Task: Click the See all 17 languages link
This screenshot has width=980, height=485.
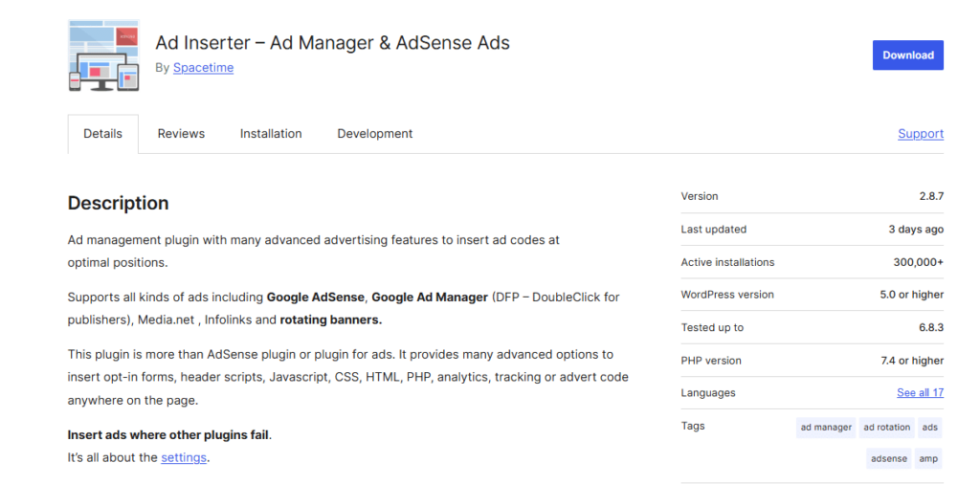Action: [x=920, y=393]
